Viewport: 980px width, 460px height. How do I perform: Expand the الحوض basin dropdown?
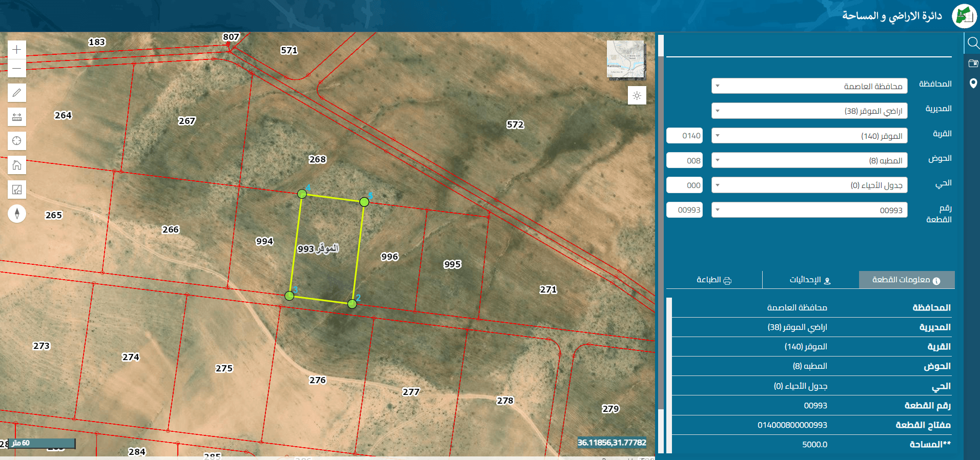pos(809,160)
